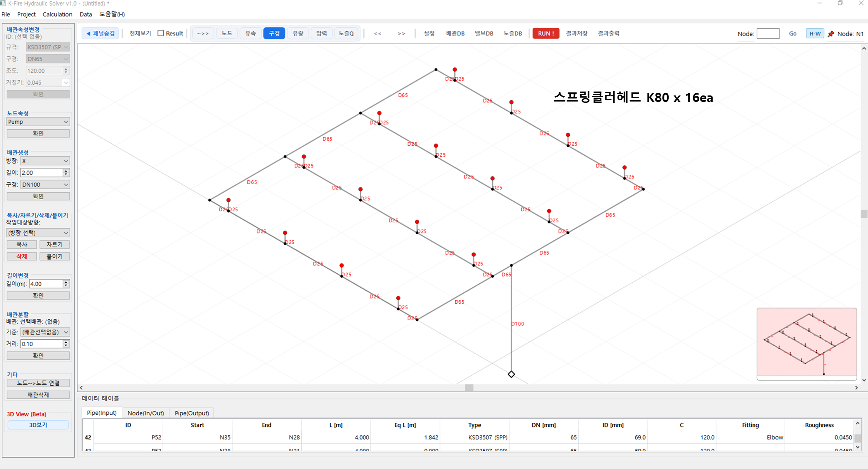The width and height of the screenshot is (868, 469).
Task: Click the Node number input field
Action: (x=768, y=33)
